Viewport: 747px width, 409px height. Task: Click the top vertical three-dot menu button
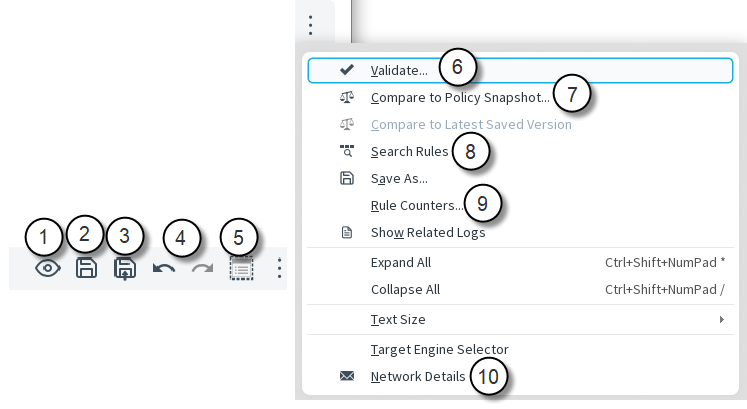tap(312, 24)
